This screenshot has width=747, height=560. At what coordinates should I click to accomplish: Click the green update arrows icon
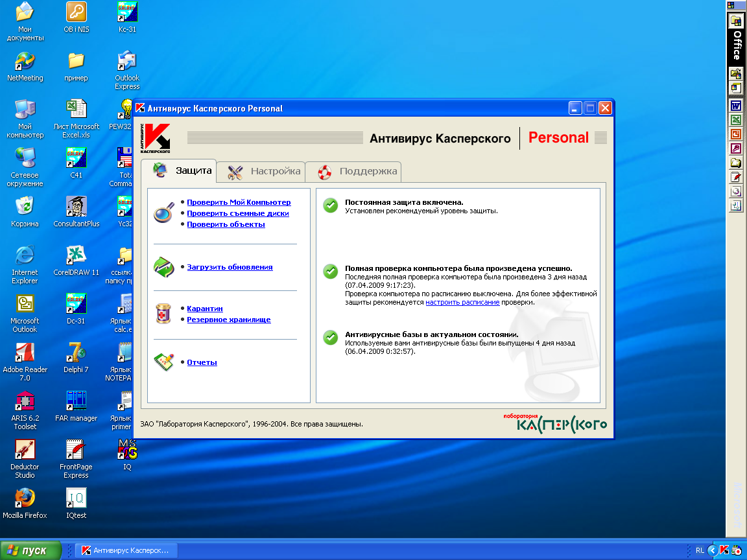click(163, 267)
